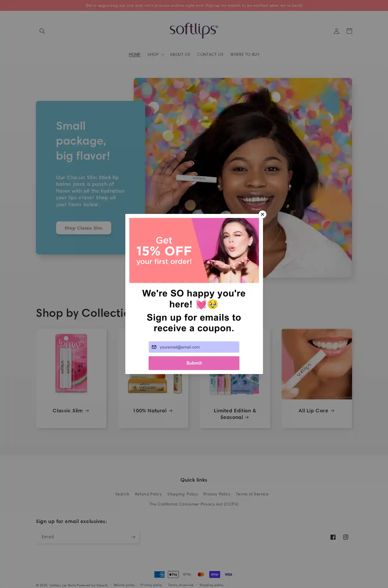
Task: Expand the SHOP dropdown menu
Action: 155,54
